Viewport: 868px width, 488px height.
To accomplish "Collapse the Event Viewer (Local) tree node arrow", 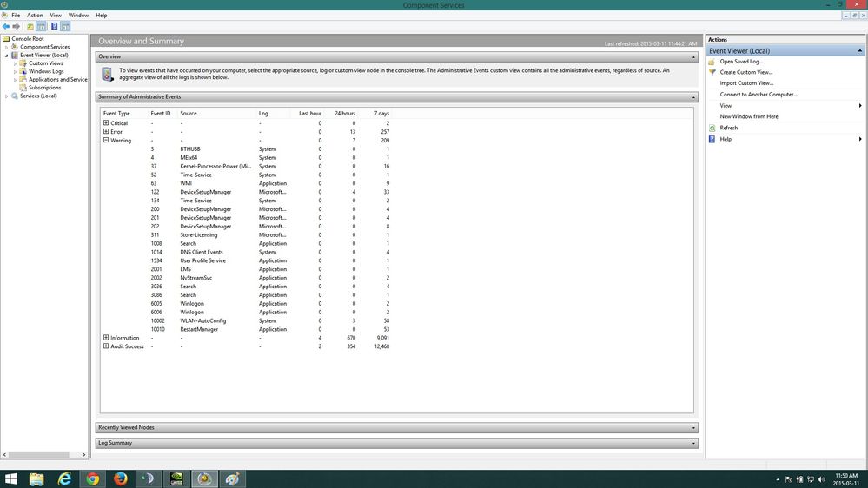I will pyautogui.click(x=7, y=56).
